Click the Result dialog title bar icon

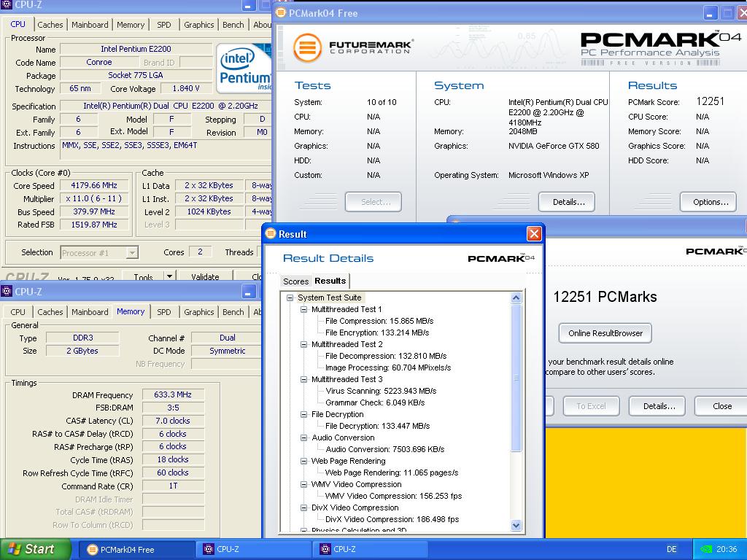(271, 233)
